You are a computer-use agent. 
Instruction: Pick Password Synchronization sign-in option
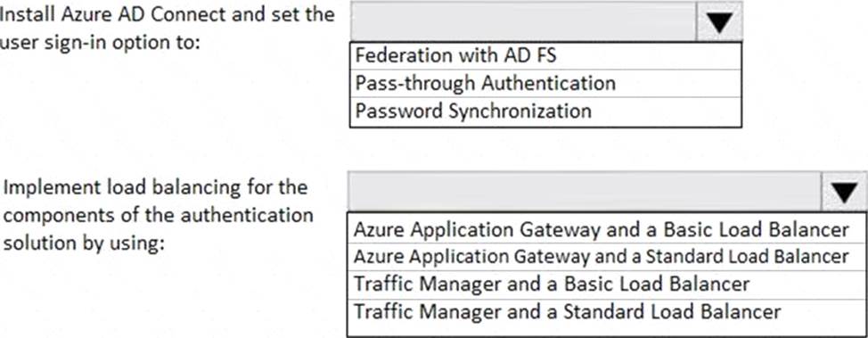545,111
